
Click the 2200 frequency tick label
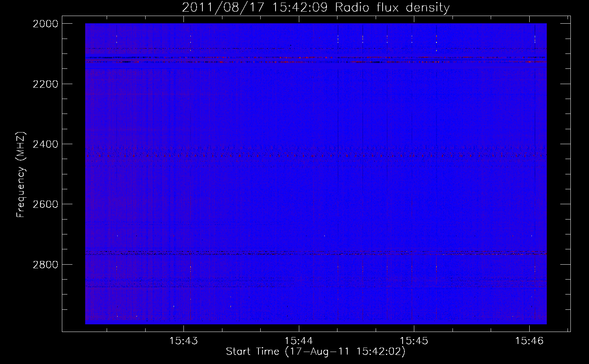click(x=46, y=84)
